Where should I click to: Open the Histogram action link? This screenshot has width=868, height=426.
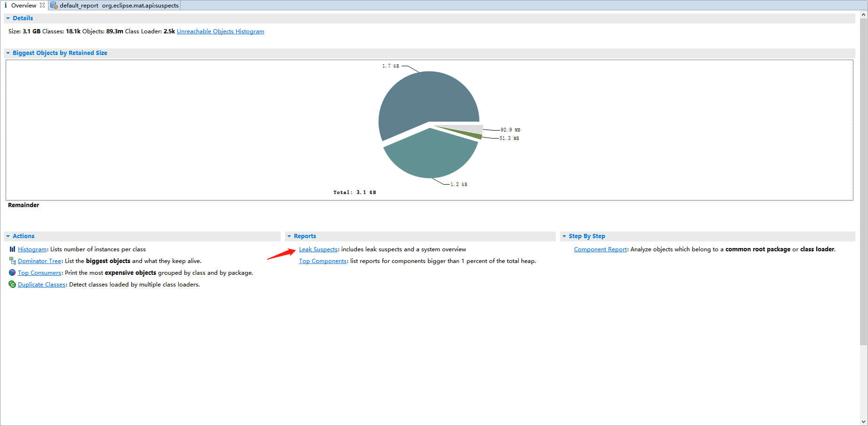(x=32, y=249)
